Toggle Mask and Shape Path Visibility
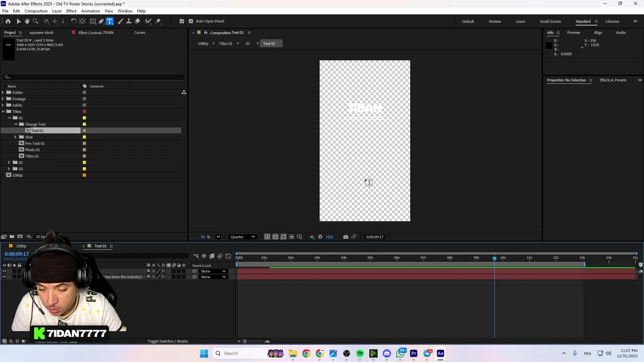The height and width of the screenshot is (362, 644). pos(283,237)
